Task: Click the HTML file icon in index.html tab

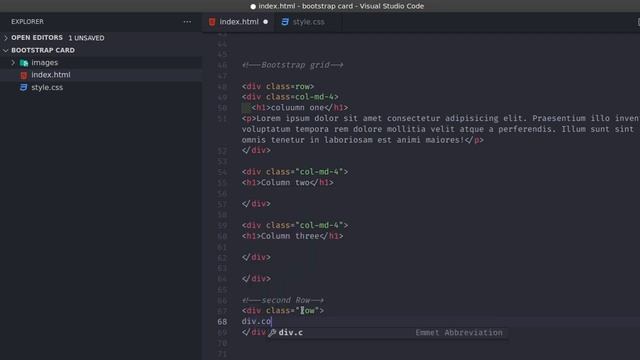Action: coord(212,22)
